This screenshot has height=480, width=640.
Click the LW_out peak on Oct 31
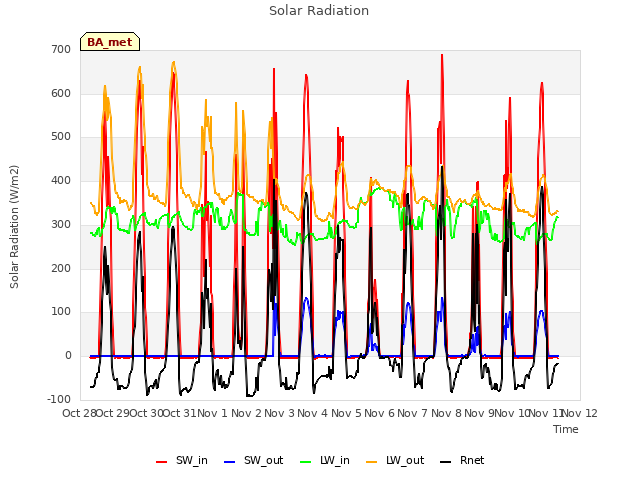coord(174,62)
